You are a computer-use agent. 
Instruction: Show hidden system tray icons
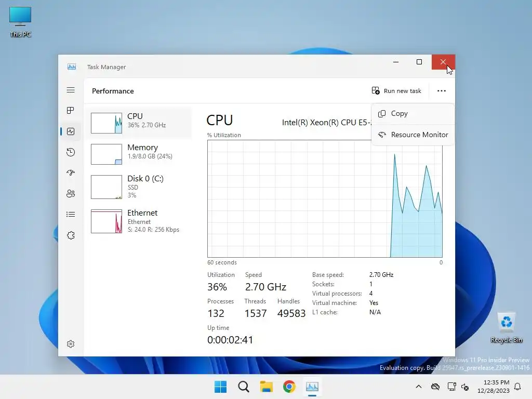[x=419, y=387]
